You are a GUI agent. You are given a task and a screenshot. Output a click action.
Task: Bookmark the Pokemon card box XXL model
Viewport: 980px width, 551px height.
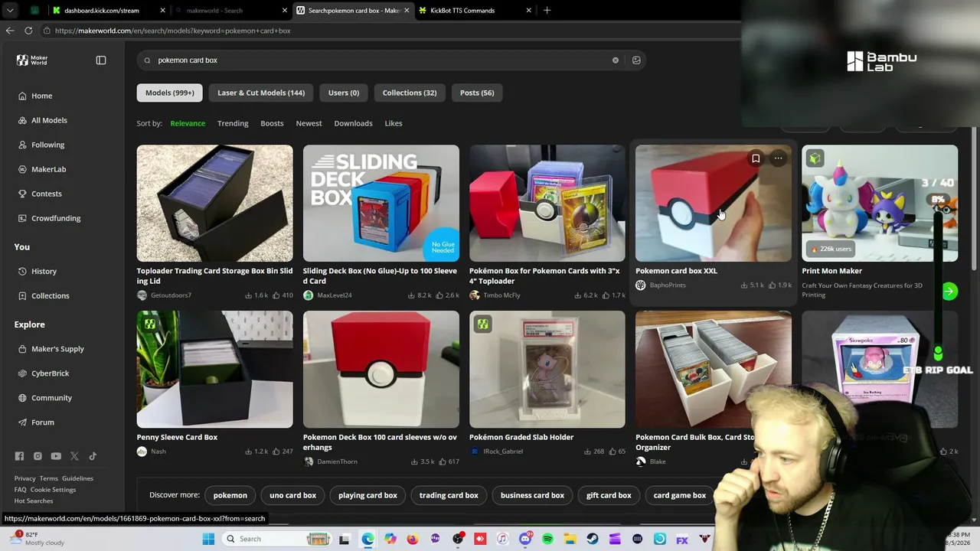756,158
